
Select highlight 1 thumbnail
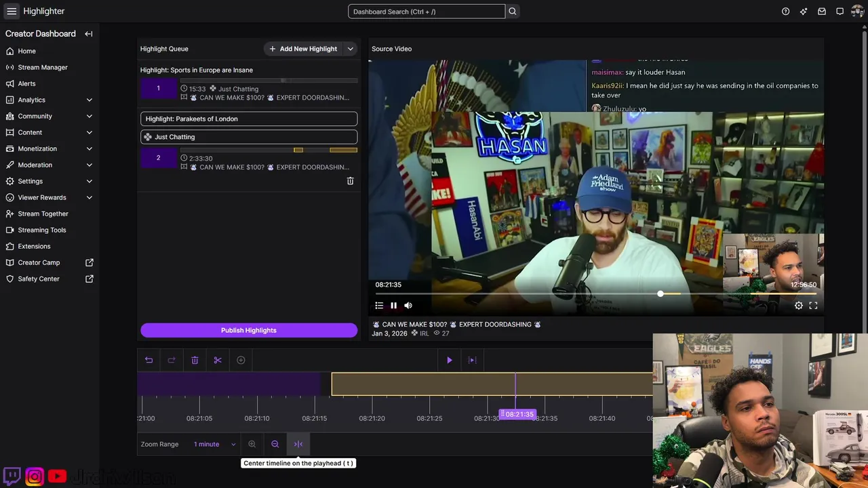tap(158, 88)
